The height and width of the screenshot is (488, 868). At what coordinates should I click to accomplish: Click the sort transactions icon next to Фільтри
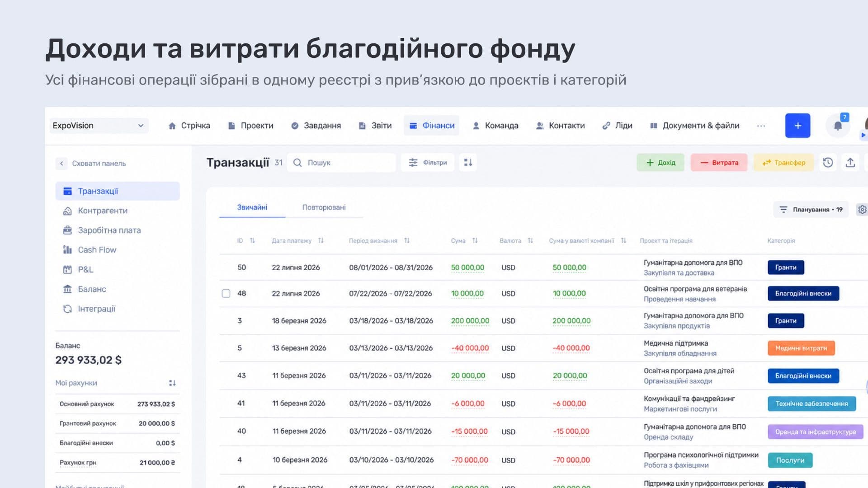tap(468, 163)
